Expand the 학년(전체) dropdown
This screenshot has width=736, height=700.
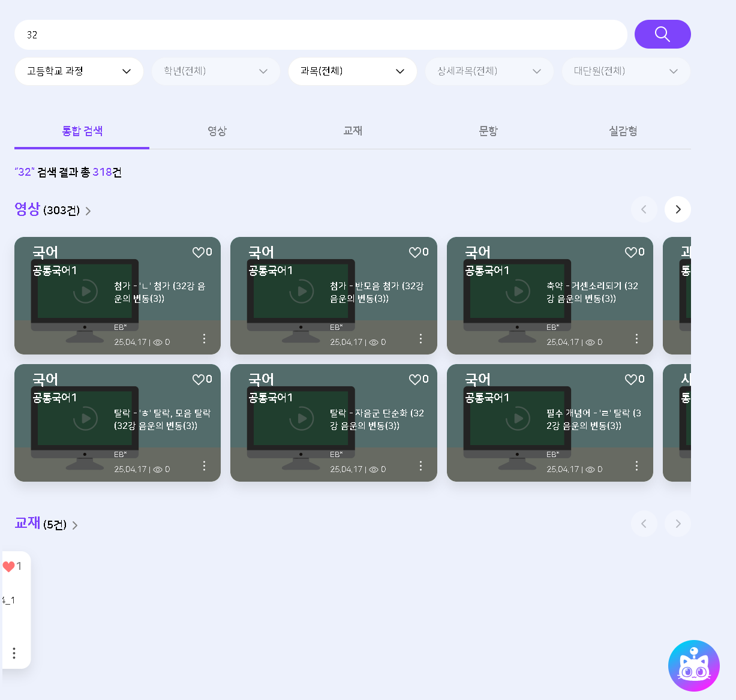coord(215,71)
